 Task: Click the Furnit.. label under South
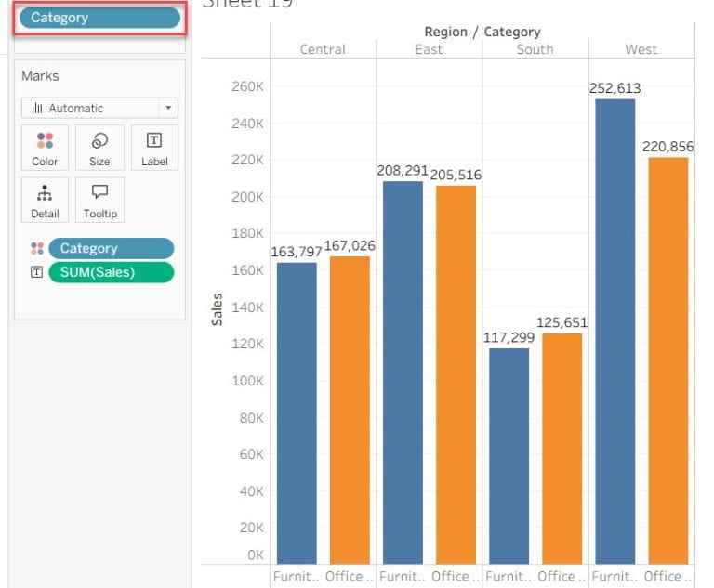click(509, 577)
